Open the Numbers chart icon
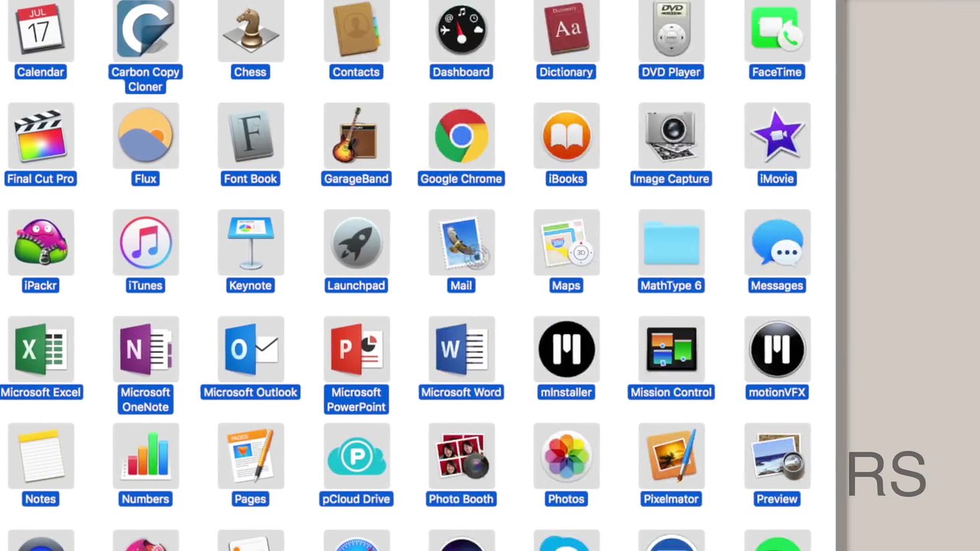 click(145, 455)
